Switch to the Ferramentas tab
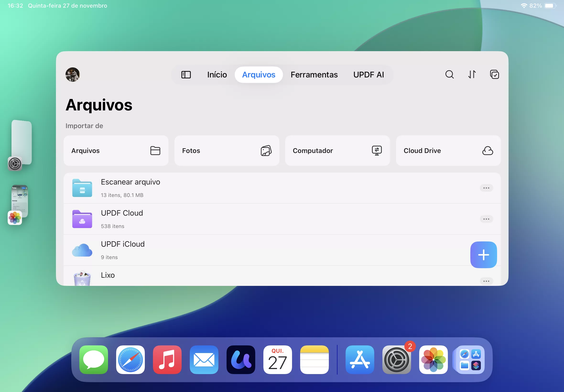The height and width of the screenshot is (392, 564). [314, 75]
